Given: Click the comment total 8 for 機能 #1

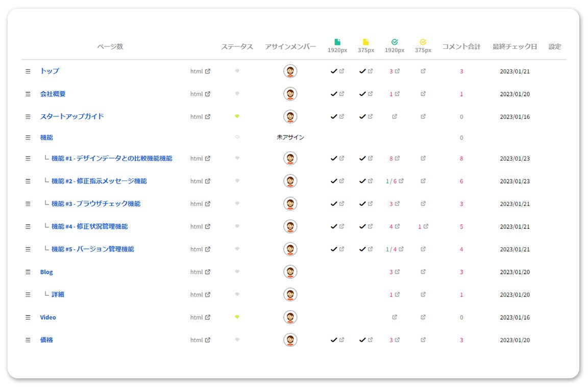Looking at the screenshot, I should pos(461,159).
